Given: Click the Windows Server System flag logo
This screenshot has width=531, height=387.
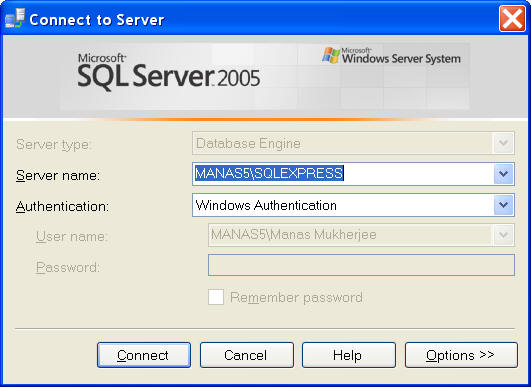Looking at the screenshot, I should [x=331, y=55].
